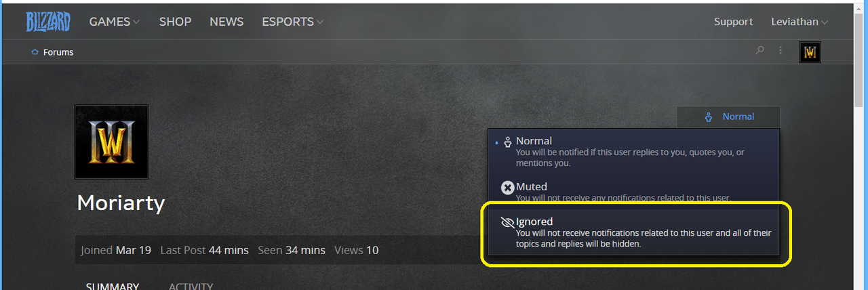Screen dimensions: 868x290
Task: Click the Warcraft avatar in the forum header
Action: 810,52
